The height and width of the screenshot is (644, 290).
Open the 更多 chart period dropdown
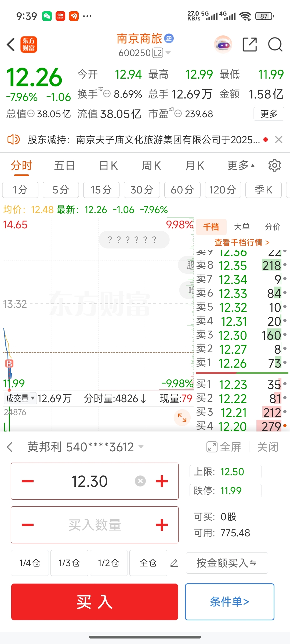click(x=241, y=165)
